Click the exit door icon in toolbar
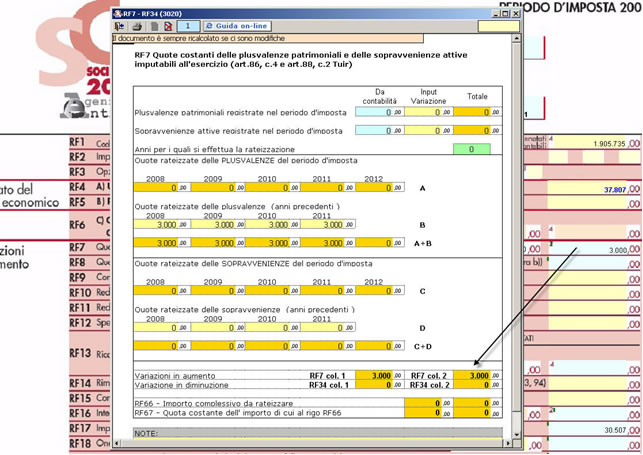Viewport: 643px width, 455px height. 120,25
